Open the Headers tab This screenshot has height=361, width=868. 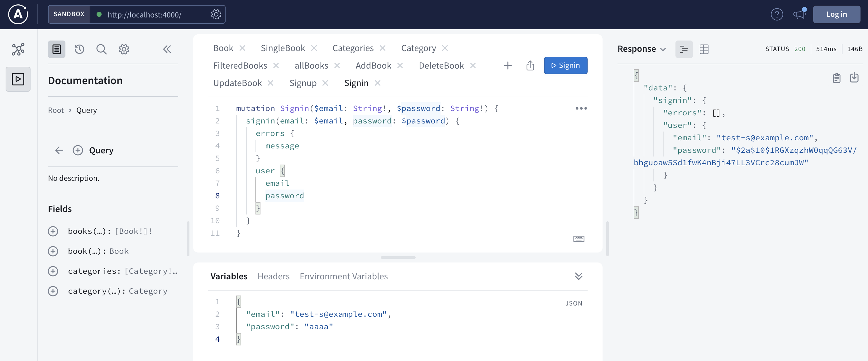coord(273,276)
